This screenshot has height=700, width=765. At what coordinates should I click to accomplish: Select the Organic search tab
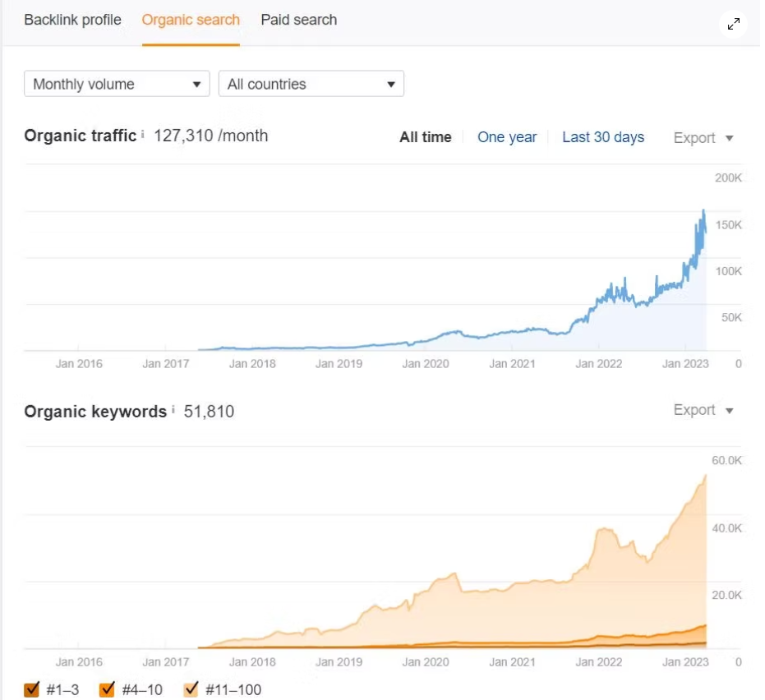click(191, 20)
